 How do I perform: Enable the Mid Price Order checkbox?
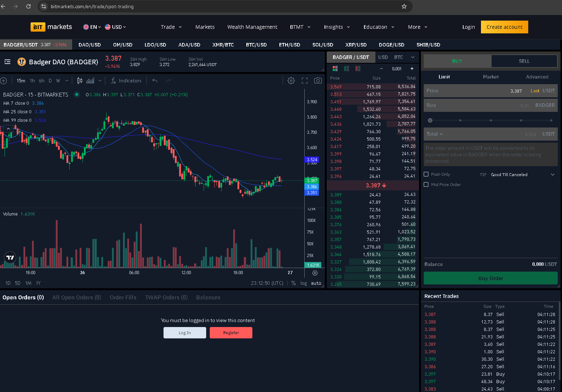426,185
